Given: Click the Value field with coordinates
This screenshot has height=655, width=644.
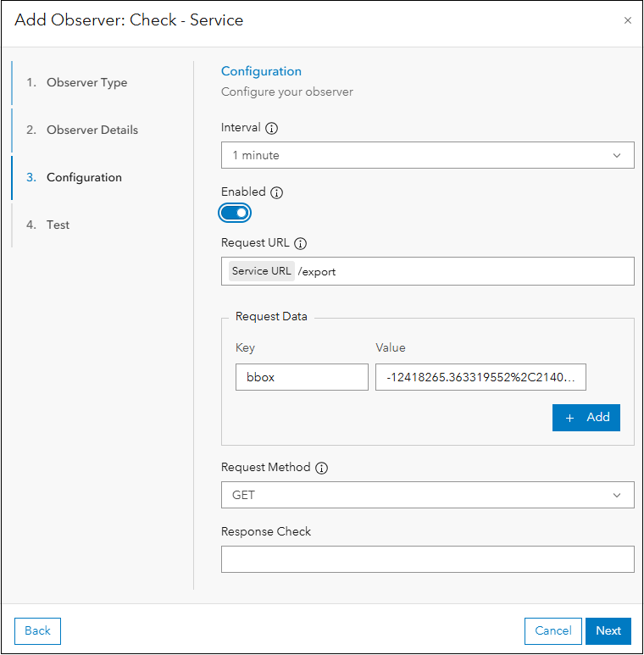Looking at the screenshot, I should tap(481, 378).
